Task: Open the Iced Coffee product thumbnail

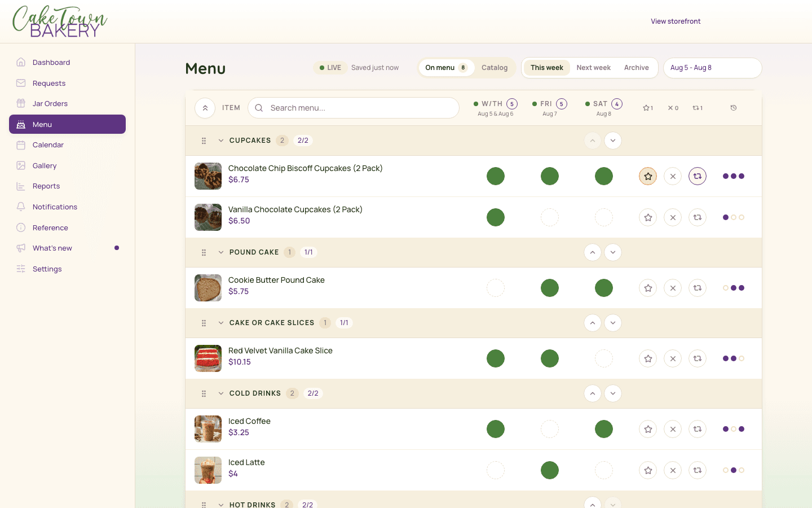Action: pos(208,429)
